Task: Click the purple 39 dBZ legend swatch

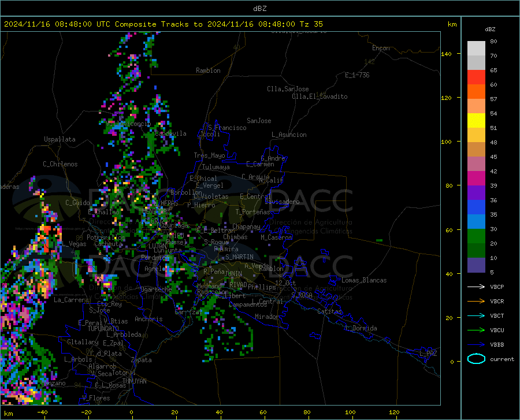Action: click(476, 192)
